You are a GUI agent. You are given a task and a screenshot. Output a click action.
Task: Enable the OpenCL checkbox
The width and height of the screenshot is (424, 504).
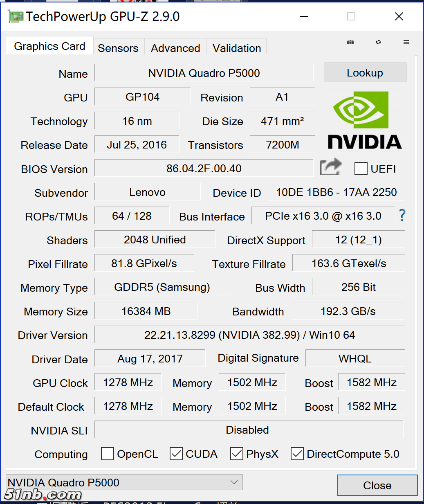point(108,454)
